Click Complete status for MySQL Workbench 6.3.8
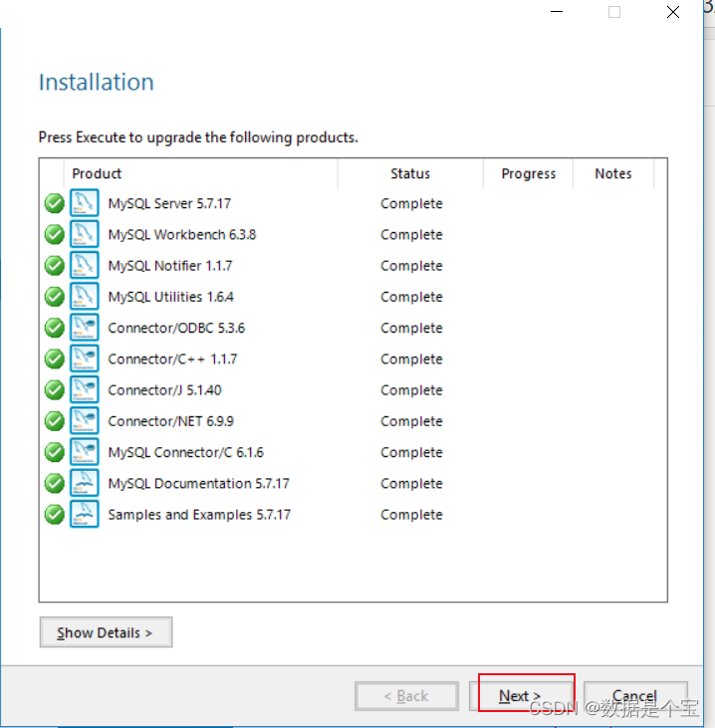This screenshot has width=715, height=728. 411,234
